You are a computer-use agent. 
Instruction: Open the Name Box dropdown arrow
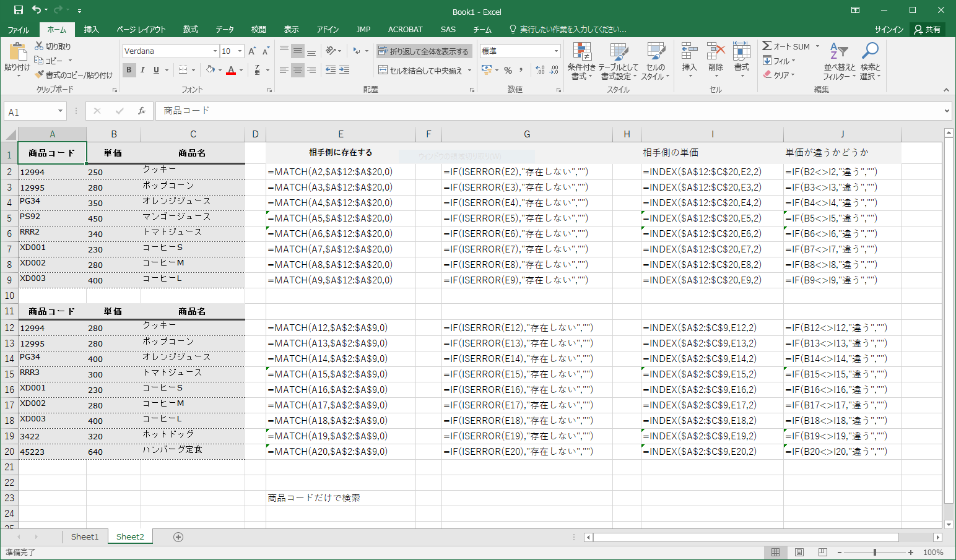point(60,111)
